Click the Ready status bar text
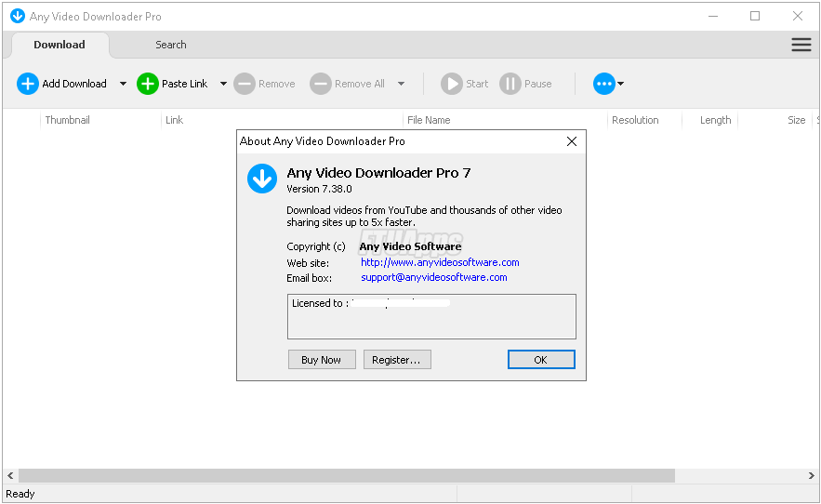Image resolution: width=821 pixels, height=504 pixels. point(20,494)
